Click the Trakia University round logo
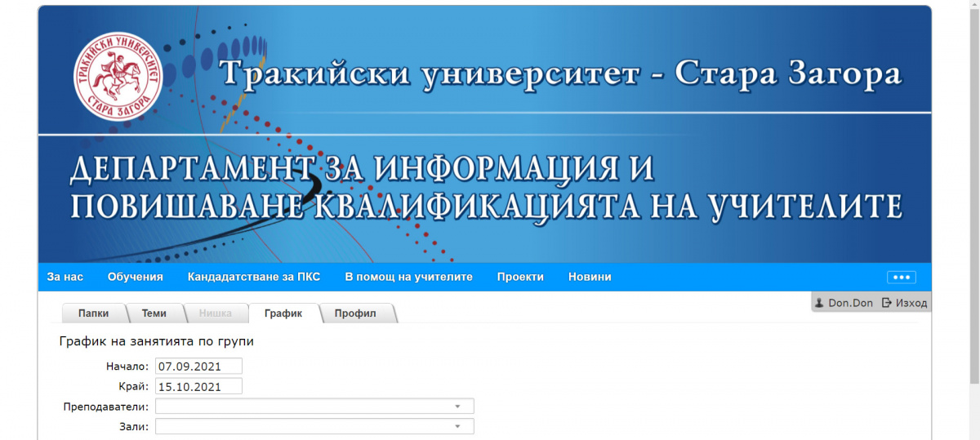 coord(118,77)
